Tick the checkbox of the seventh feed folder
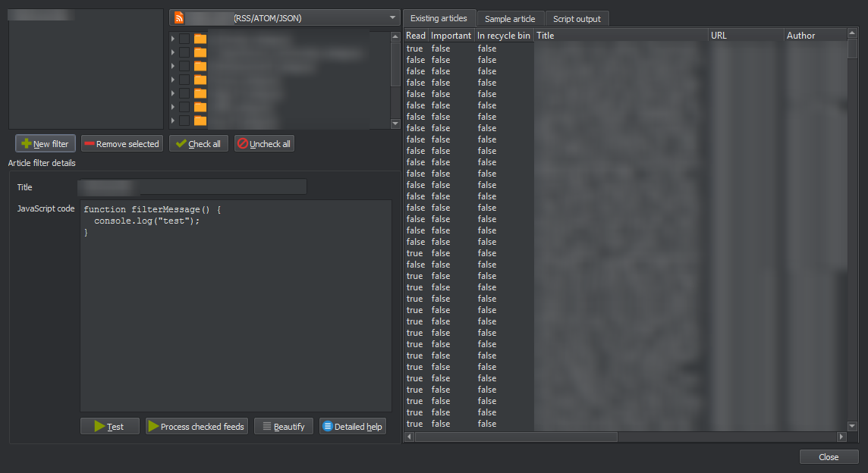The height and width of the screenshot is (473, 868). tap(184, 121)
